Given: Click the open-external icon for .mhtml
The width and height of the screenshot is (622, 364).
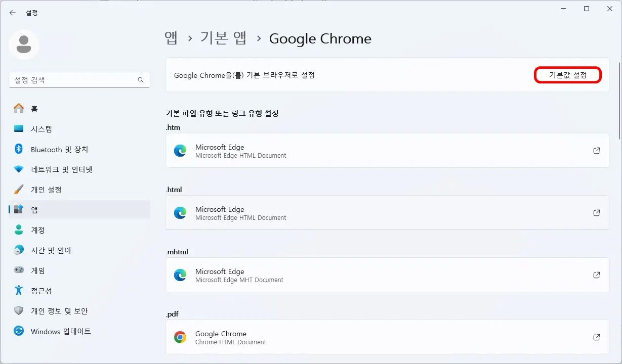Looking at the screenshot, I should pos(597,275).
